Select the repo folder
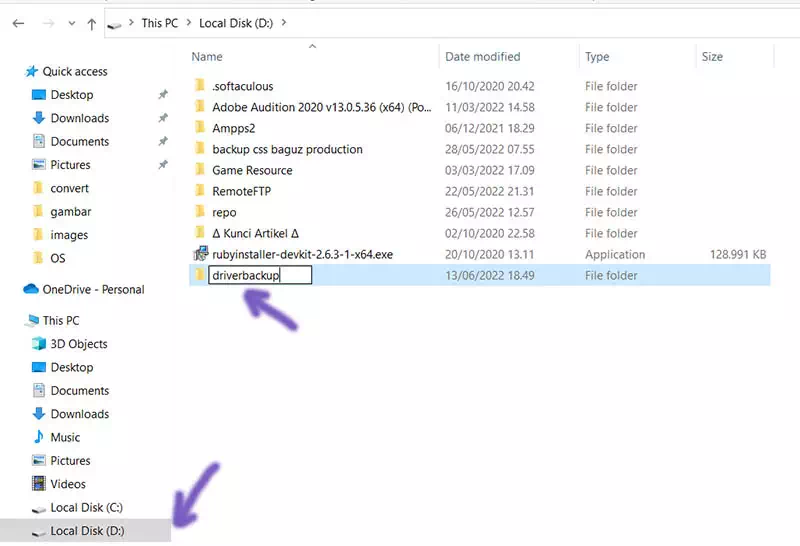Image resolution: width=800 pixels, height=546 pixels. point(224,212)
